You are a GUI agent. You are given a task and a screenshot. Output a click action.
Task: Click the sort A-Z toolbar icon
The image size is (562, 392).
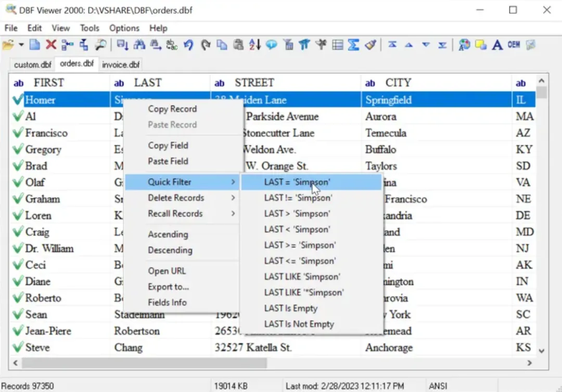click(255, 45)
